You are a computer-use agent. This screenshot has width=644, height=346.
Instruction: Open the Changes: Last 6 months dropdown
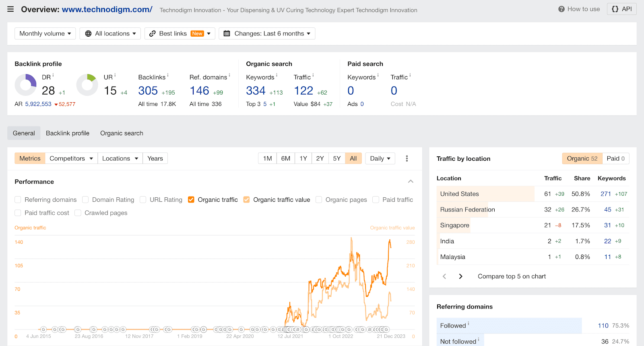(x=267, y=33)
